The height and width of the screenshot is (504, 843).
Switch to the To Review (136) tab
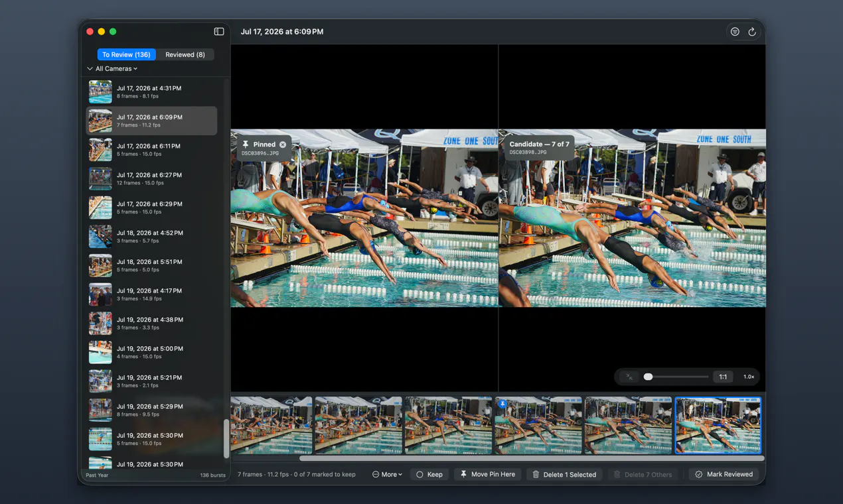126,54
